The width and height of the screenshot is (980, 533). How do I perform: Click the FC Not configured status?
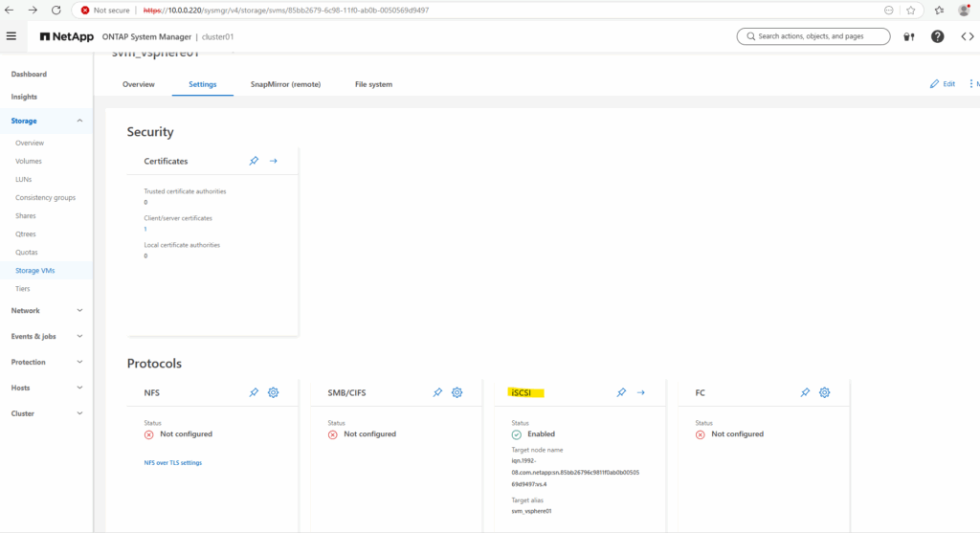(x=738, y=433)
